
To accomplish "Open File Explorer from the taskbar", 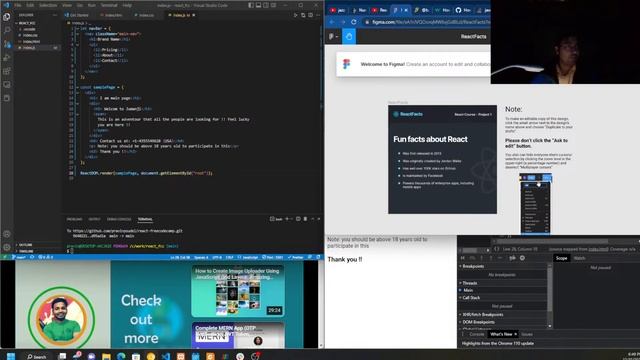I will (107, 356).
